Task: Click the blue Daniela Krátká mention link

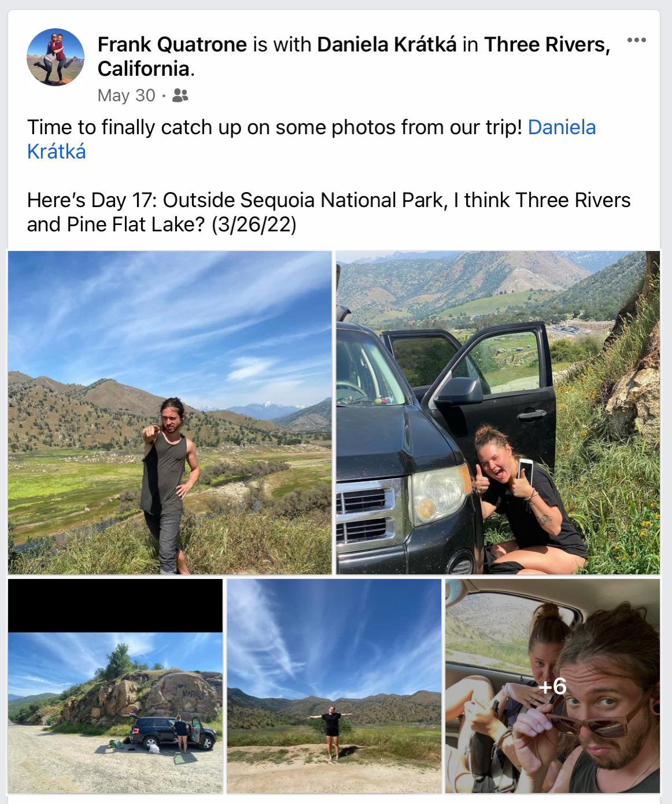Action: 561,127
